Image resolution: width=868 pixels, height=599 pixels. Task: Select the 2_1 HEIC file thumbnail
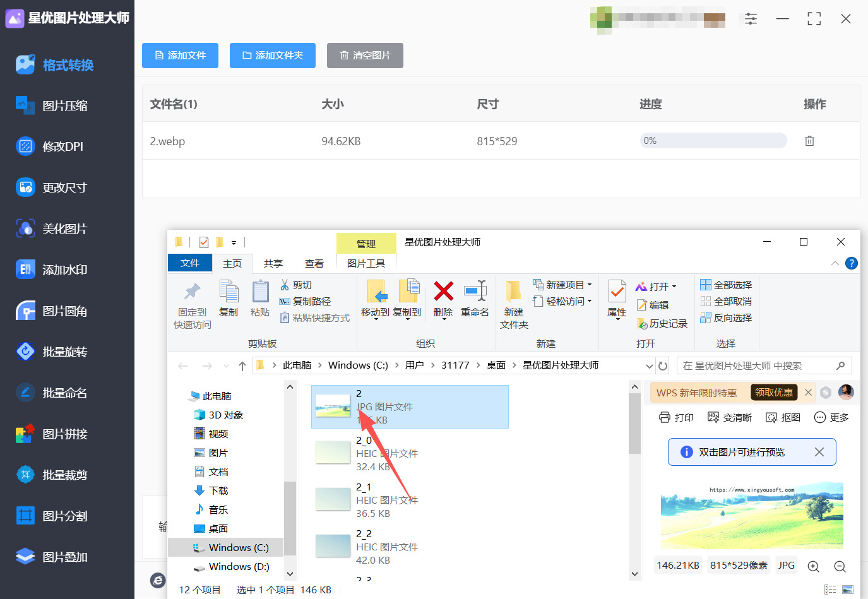(x=333, y=499)
